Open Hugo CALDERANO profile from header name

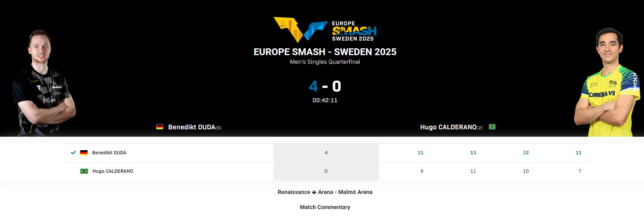tap(448, 127)
